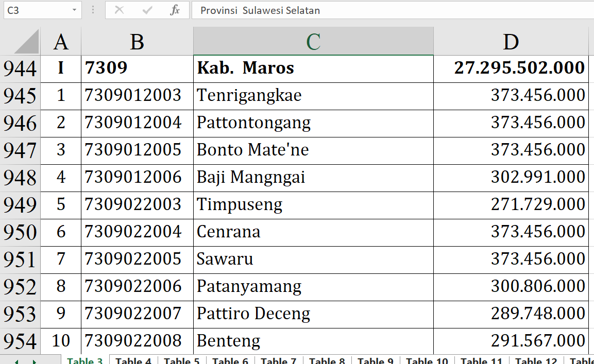Click the Enter checkmark icon in formula bar
The height and width of the screenshot is (364, 594).
(x=147, y=10)
